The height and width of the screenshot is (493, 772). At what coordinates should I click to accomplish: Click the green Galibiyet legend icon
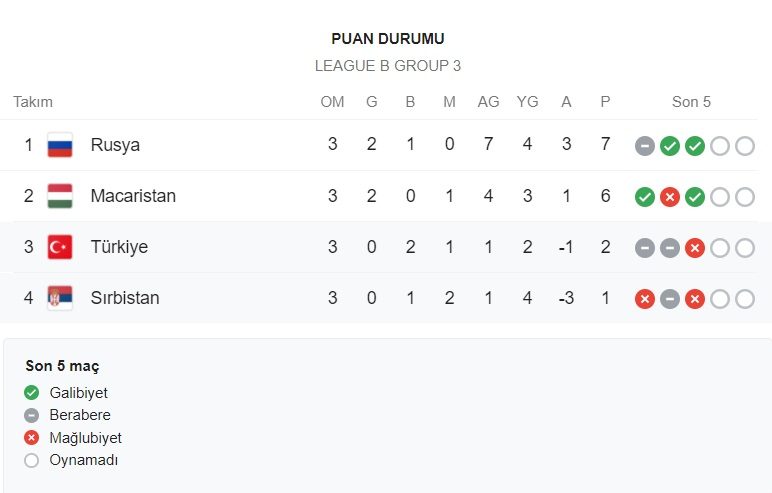point(32,393)
